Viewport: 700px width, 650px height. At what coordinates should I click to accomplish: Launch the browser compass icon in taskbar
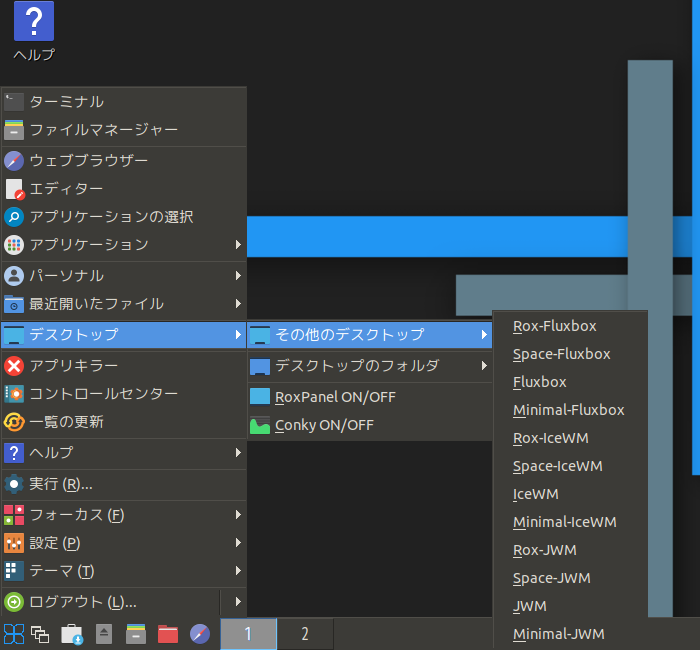pyautogui.click(x=200, y=634)
